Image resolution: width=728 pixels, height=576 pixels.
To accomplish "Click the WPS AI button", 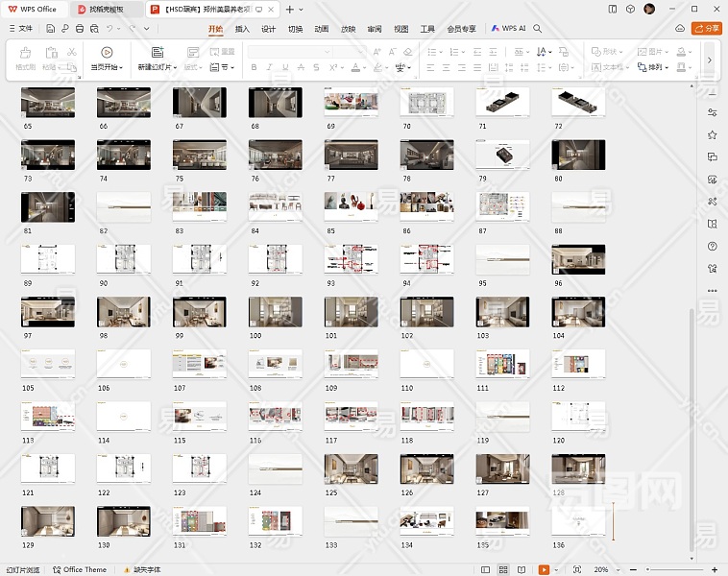I will pyautogui.click(x=508, y=29).
